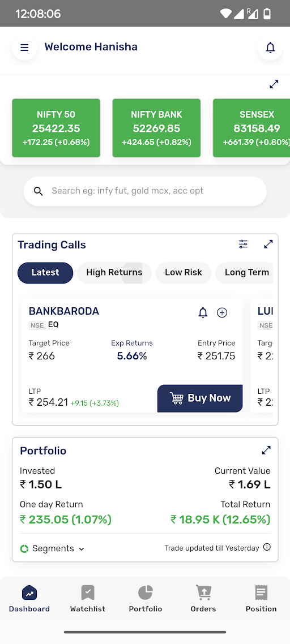Image resolution: width=290 pixels, height=644 pixels.
Task: Open notifications bell in header
Action: point(270,48)
